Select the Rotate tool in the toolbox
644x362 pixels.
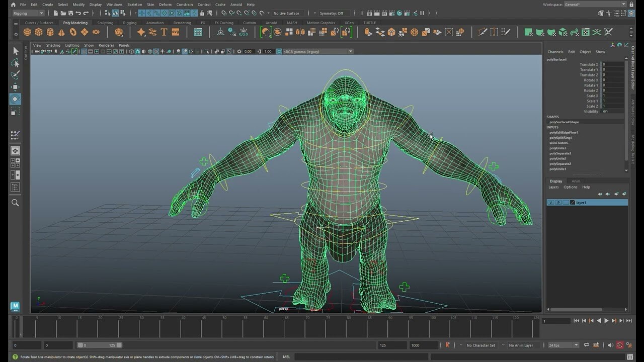15,99
